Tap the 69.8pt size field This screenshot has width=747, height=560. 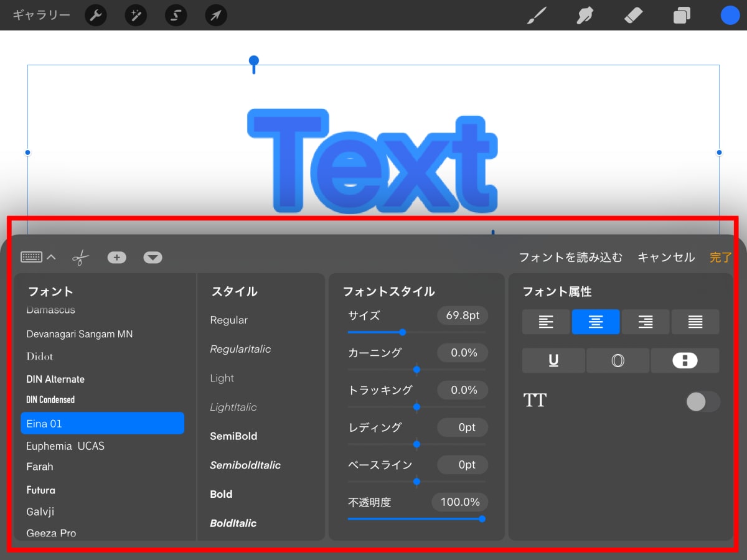463,315
